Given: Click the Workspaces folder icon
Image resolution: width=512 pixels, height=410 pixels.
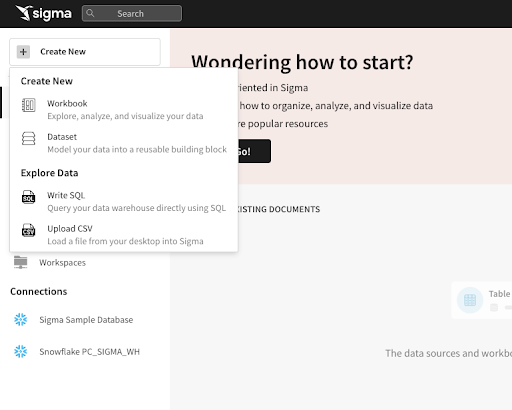Looking at the screenshot, I should tap(21, 262).
